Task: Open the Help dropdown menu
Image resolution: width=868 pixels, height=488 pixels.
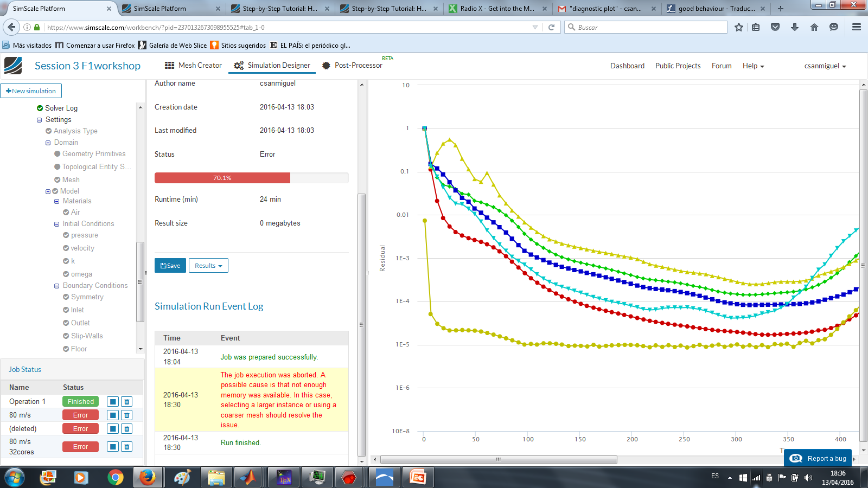Action: click(x=753, y=66)
